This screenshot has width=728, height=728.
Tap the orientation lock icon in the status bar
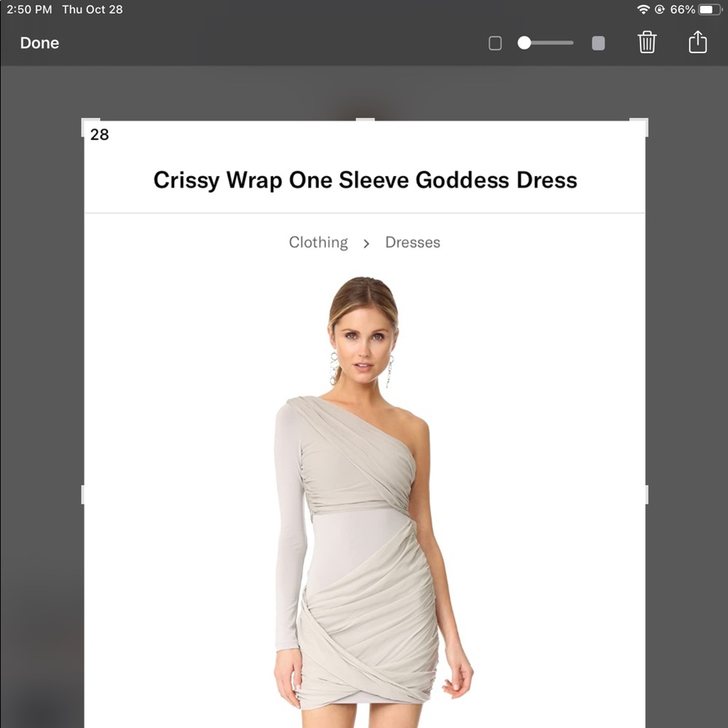[661, 9]
